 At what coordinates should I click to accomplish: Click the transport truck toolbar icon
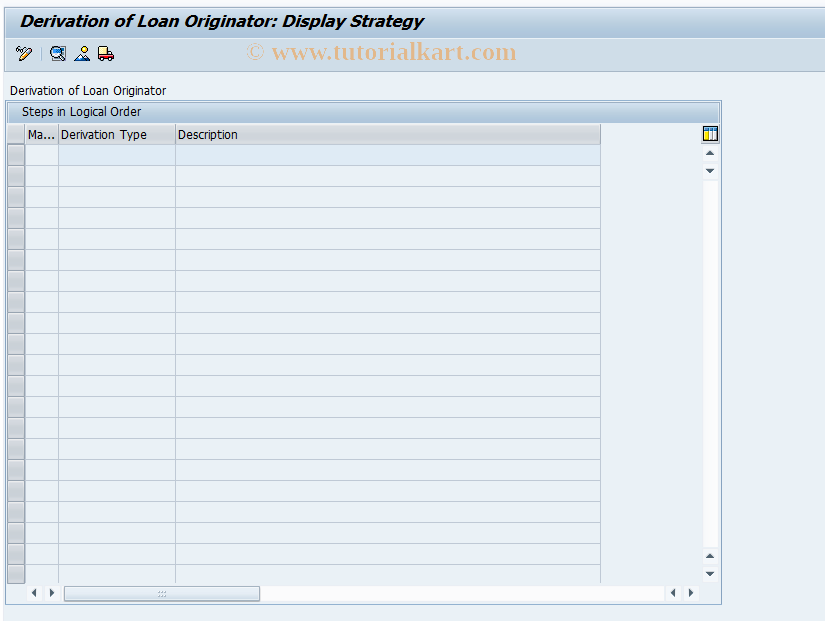pyautogui.click(x=106, y=54)
